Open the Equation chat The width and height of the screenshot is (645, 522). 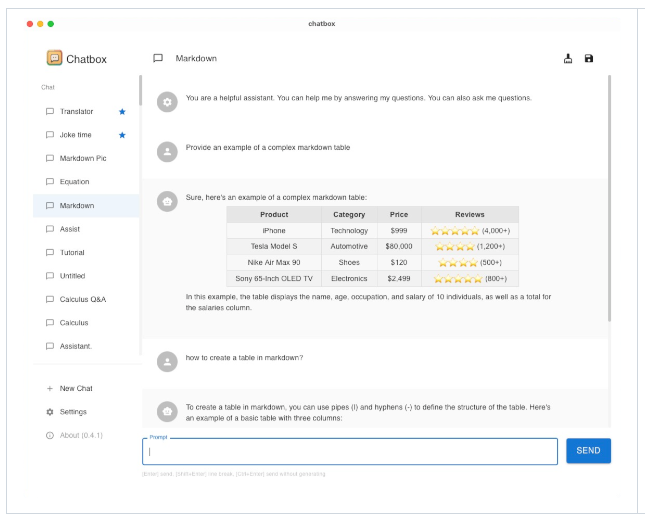[x=86, y=182]
